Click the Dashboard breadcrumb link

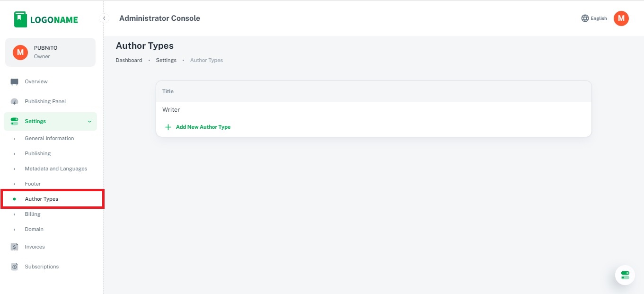[129, 61]
